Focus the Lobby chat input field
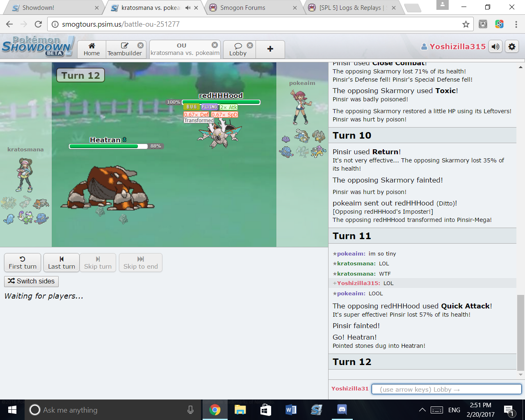 click(x=446, y=389)
